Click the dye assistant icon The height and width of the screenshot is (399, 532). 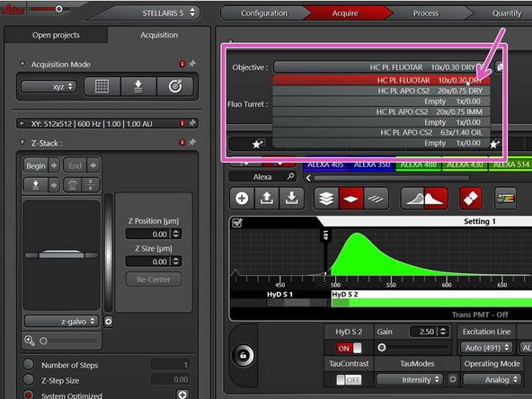pyautogui.click(x=506, y=199)
